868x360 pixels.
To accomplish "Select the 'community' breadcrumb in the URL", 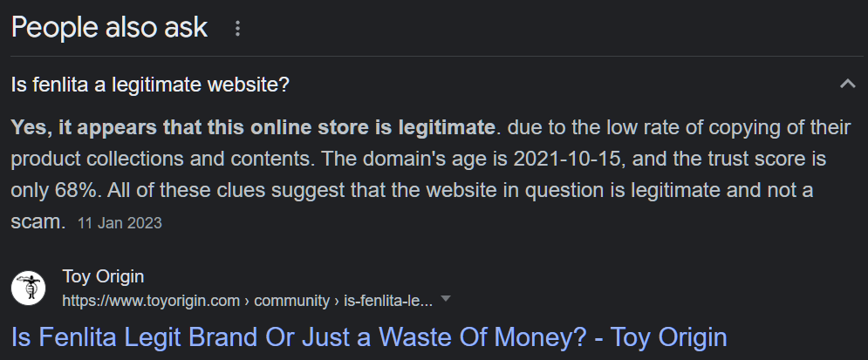I will (291, 301).
